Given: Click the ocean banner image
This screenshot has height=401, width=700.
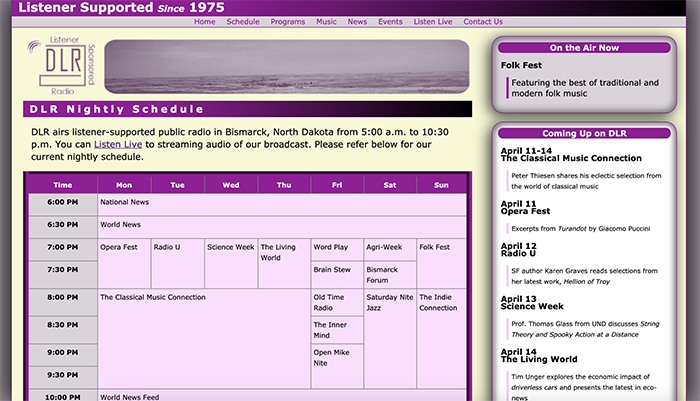Looking at the screenshot, I should (286, 68).
